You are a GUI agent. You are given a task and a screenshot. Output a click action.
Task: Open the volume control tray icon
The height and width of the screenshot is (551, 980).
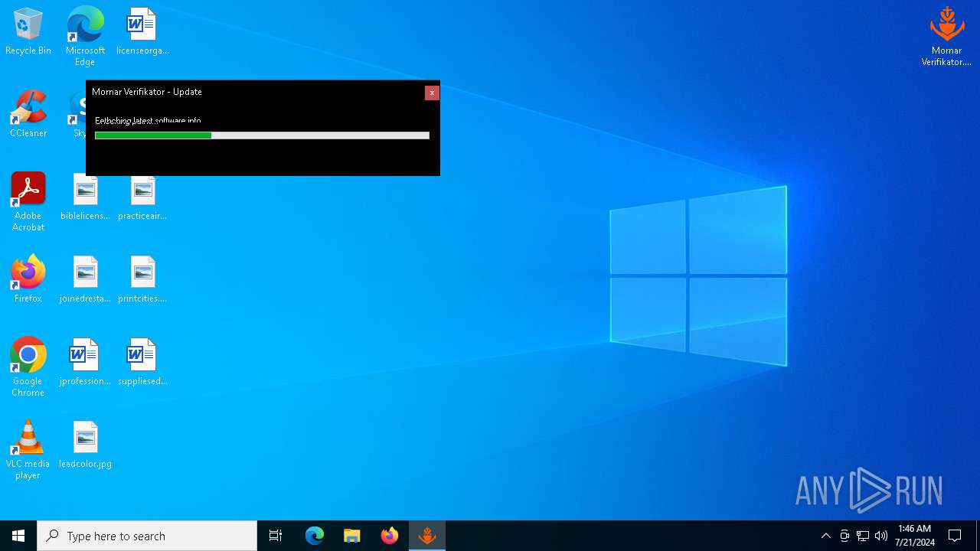(881, 536)
